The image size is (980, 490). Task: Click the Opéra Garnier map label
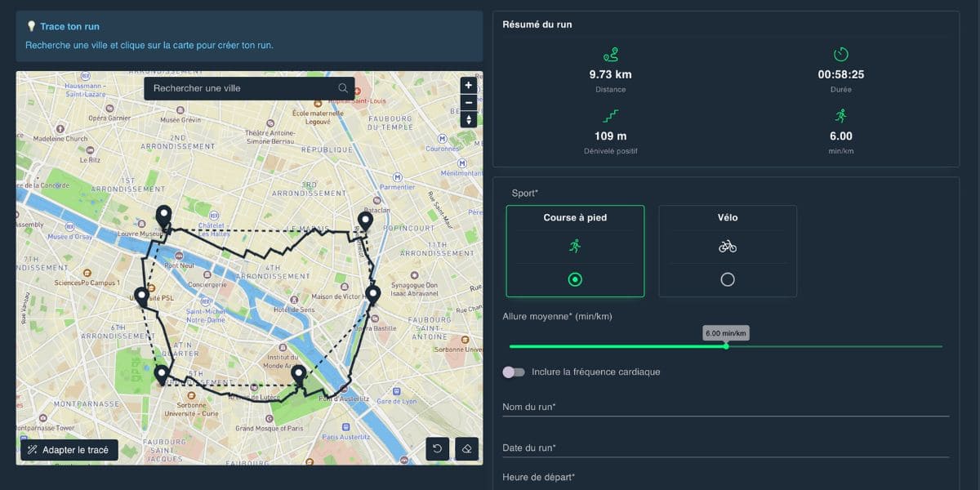(109, 118)
